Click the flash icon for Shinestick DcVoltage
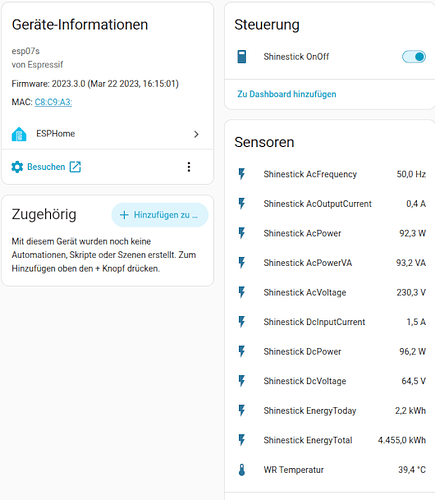 [x=242, y=381]
